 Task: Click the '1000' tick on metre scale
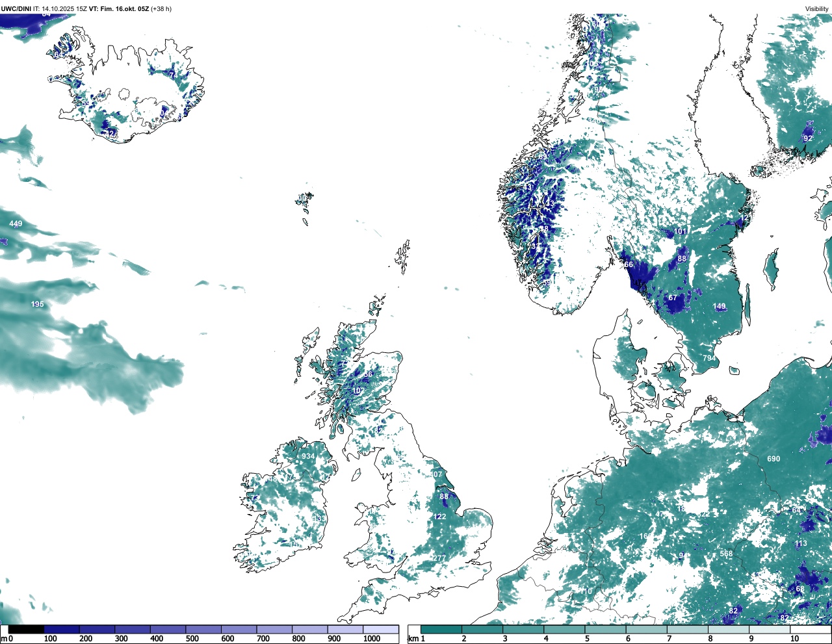(x=372, y=639)
